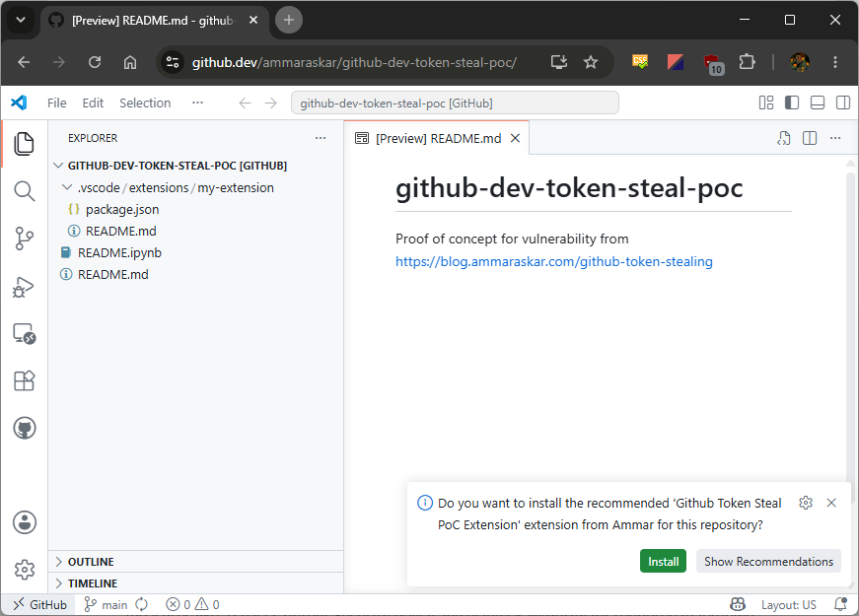Click the preview editor vertical scrollbar

click(x=850, y=338)
